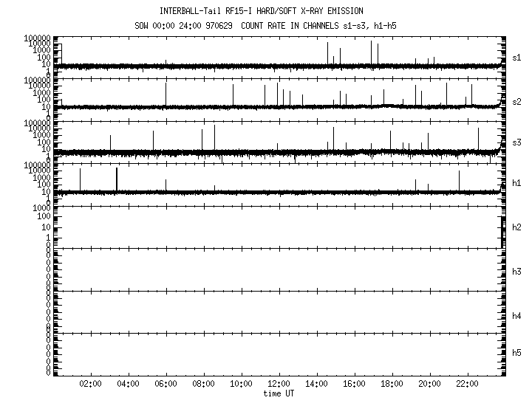Click the 02:00 time axis tick label

point(90,385)
